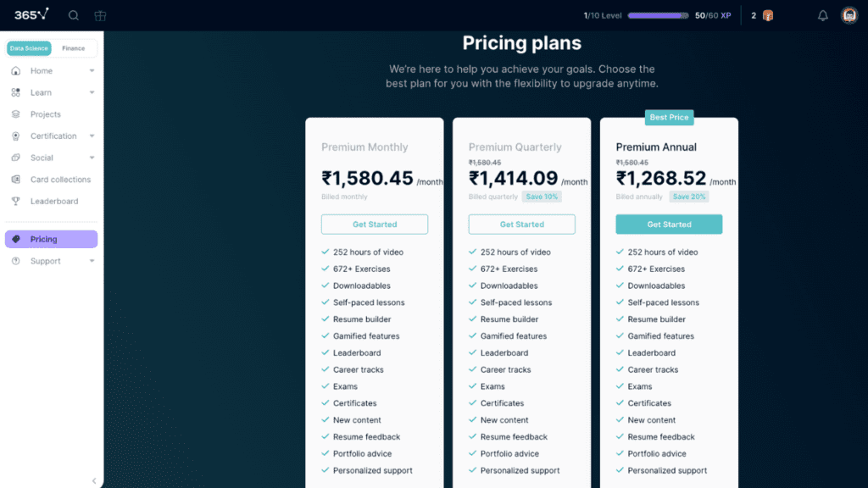Open the user profile avatar

click(849, 15)
